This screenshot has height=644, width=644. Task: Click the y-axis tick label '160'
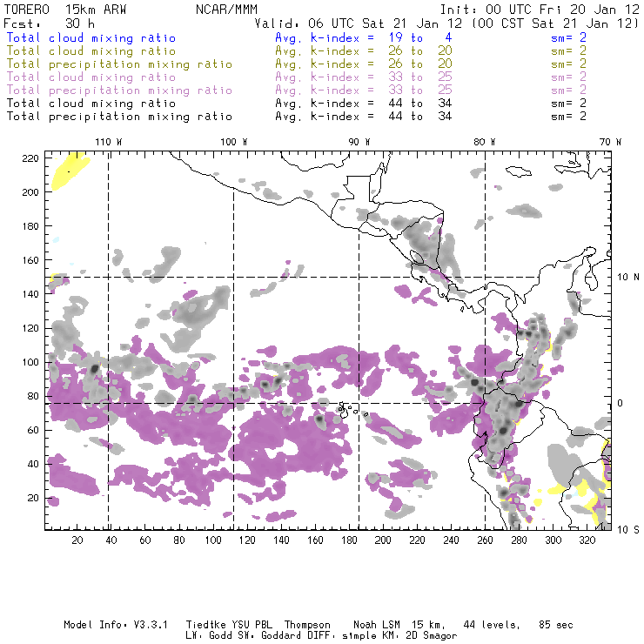(30, 260)
